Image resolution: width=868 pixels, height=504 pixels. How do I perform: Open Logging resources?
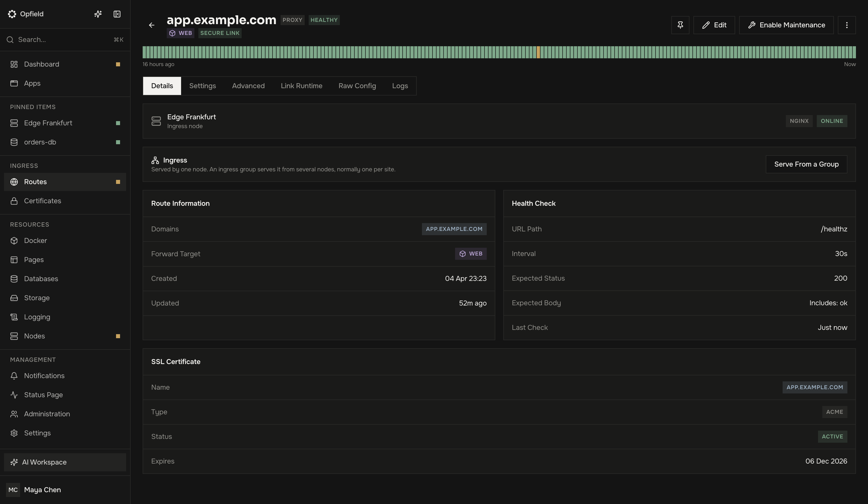tap(65, 317)
